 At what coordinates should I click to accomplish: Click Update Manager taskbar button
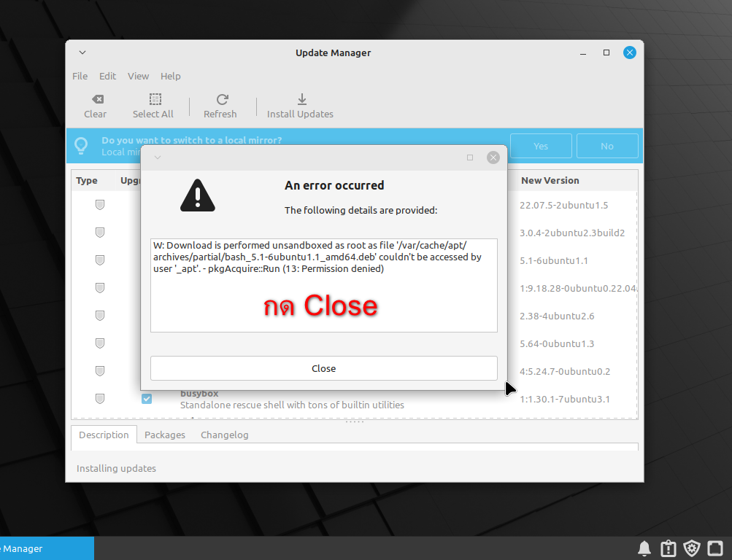click(x=47, y=548)
